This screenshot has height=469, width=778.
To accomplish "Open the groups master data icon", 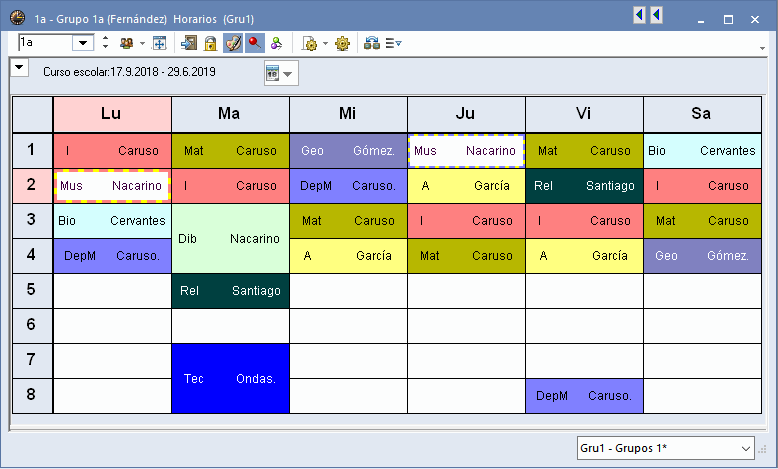I will pyautogui.click(x=127, y=44).
